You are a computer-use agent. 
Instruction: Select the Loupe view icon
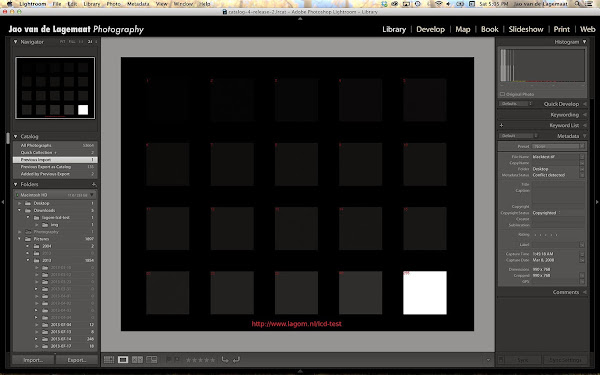click(123, 360)
